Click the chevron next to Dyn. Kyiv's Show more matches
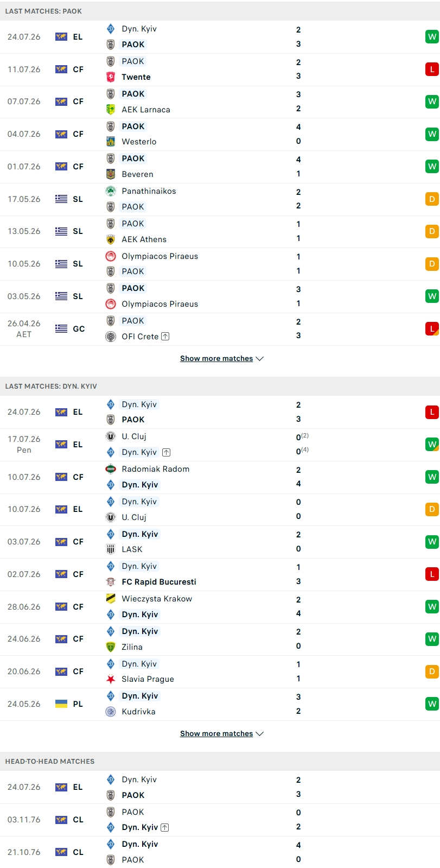 click(259, 734)
